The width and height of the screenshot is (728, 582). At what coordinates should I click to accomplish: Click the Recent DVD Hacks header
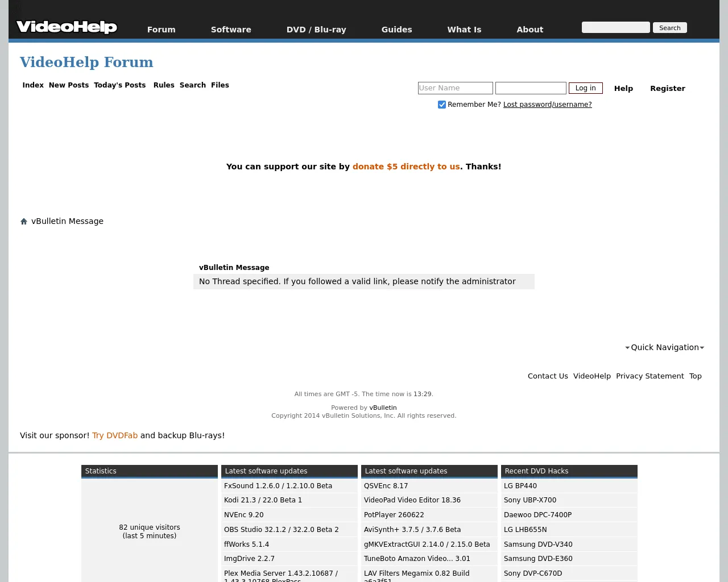click(x=569, y=471)
